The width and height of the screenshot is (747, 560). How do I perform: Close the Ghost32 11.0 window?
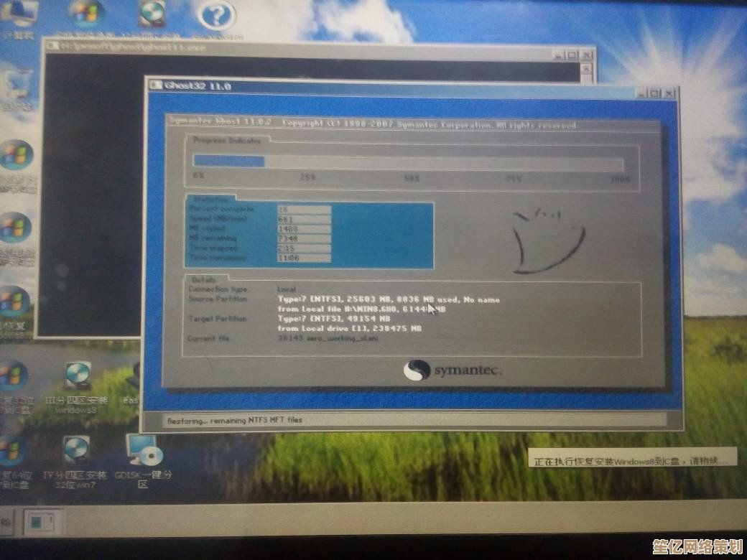pyautogui.click(x=669, y=93)
